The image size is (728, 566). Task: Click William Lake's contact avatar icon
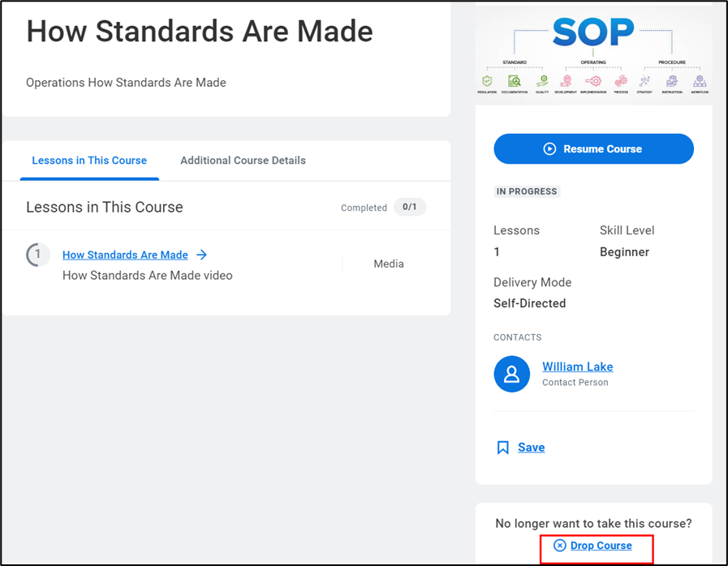click(x=512, y=374)
